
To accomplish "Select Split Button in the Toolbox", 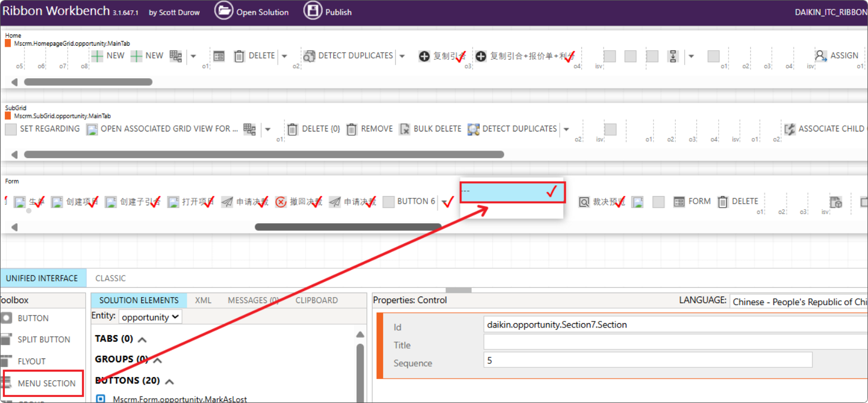I will 43,339.
